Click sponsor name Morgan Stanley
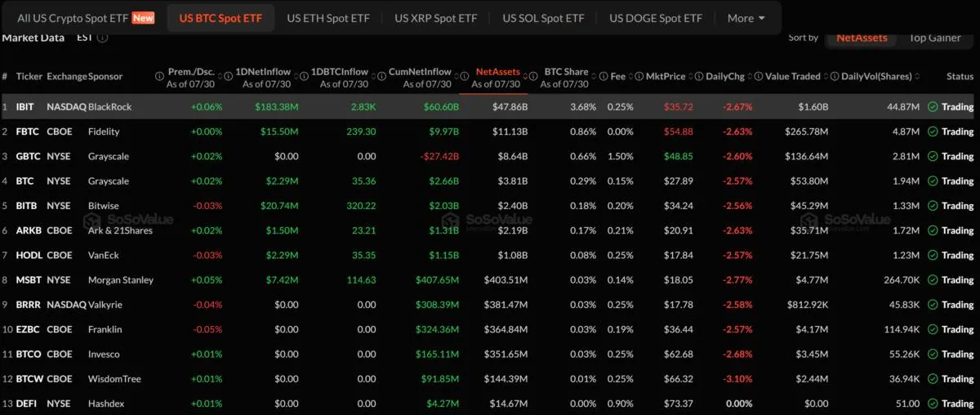This screenshot has height=415, width=980. pyautogui.click(x=121, y=280)
